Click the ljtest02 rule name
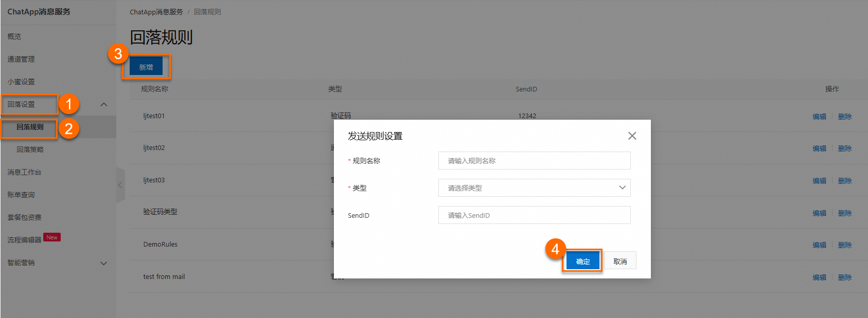 pyautogui.click(x=154, y=147)
